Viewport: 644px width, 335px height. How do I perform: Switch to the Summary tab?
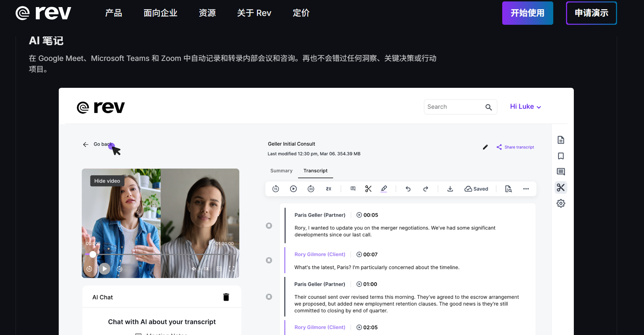[281, 171]
